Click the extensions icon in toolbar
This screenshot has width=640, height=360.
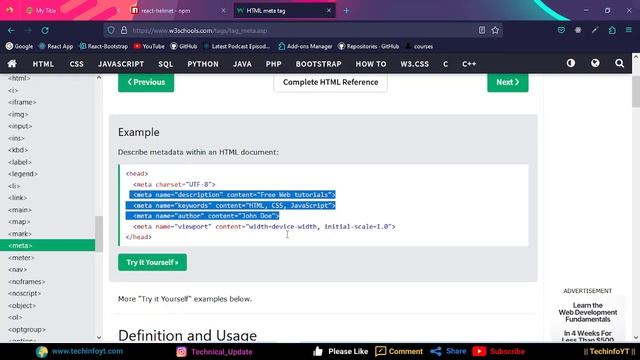pos(612,30)
